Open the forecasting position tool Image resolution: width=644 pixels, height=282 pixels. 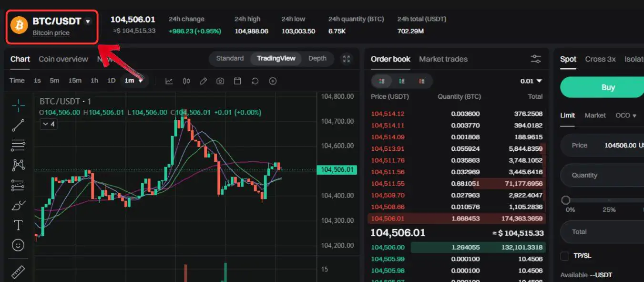tap(18, 185)
